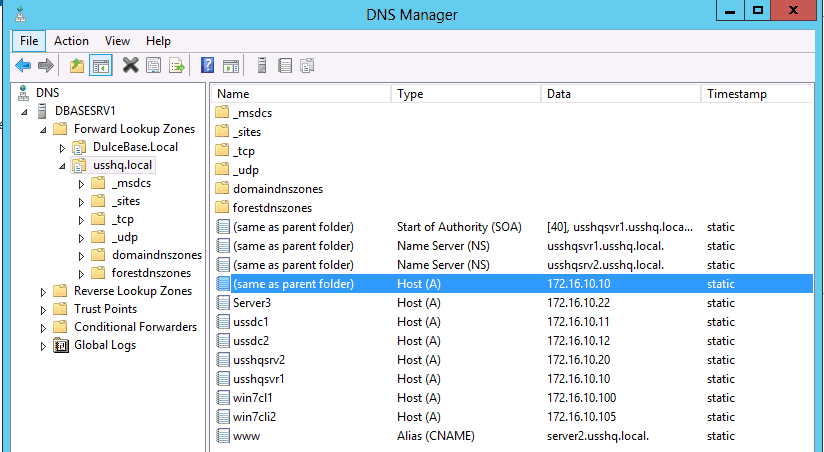
Task: Open the View menu
Action: (x=117, y=41)
